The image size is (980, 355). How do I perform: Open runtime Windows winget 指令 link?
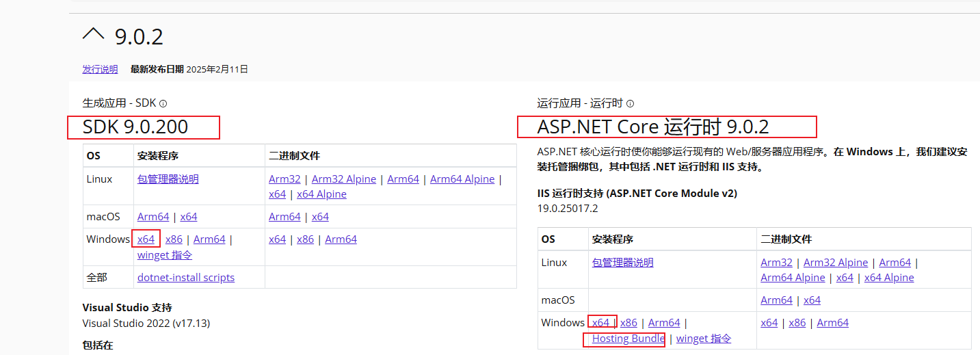704,338
